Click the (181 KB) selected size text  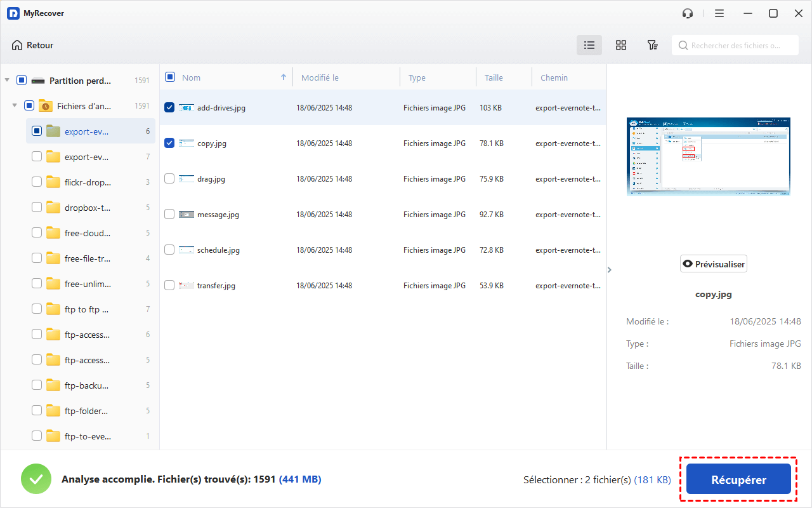coord(652,480)
